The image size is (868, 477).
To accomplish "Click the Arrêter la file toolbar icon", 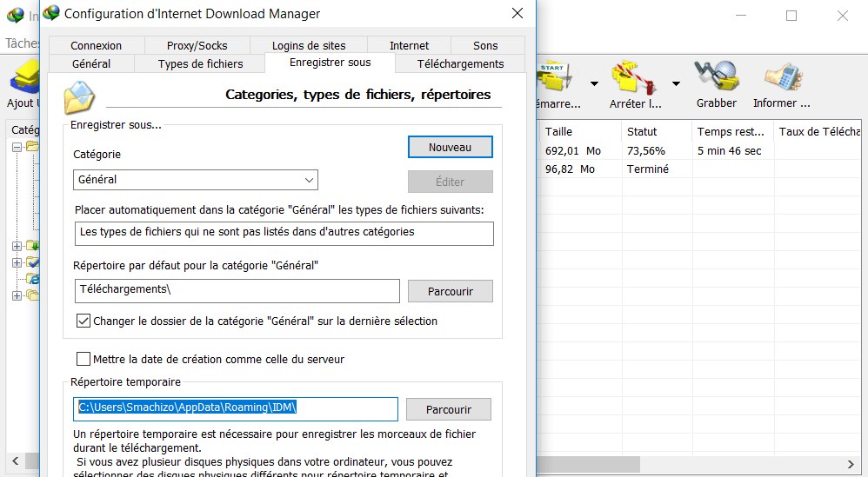I will tap(635, 78).
